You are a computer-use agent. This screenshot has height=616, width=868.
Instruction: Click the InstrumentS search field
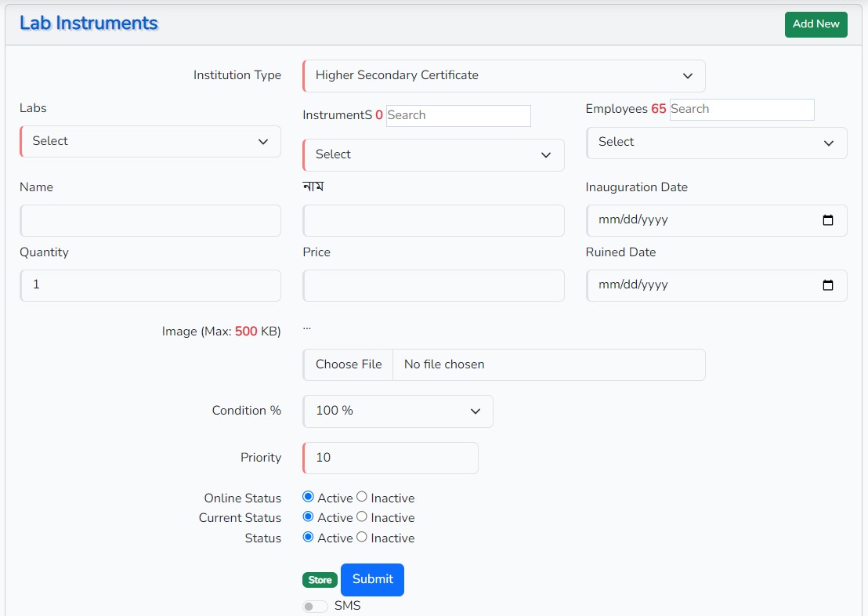pyautogui.click(x=458, y=116)
